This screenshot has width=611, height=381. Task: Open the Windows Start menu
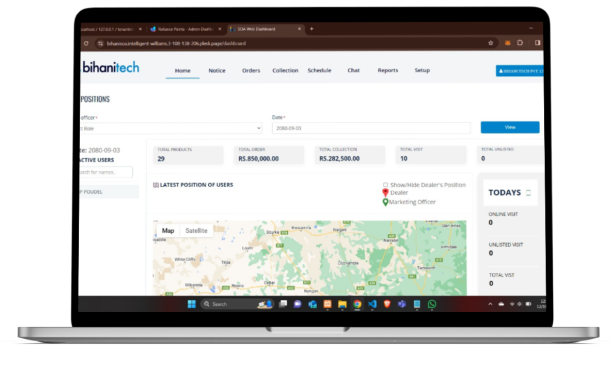coord(191,304)
